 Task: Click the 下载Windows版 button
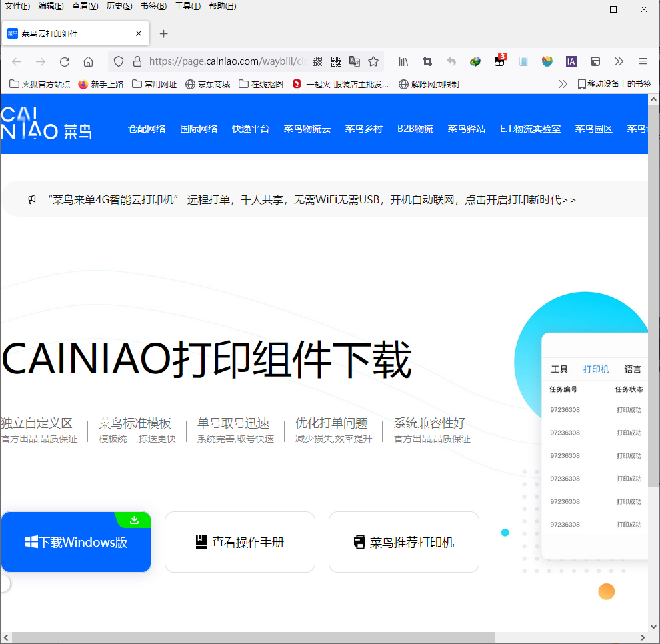[x=76, y=542]
